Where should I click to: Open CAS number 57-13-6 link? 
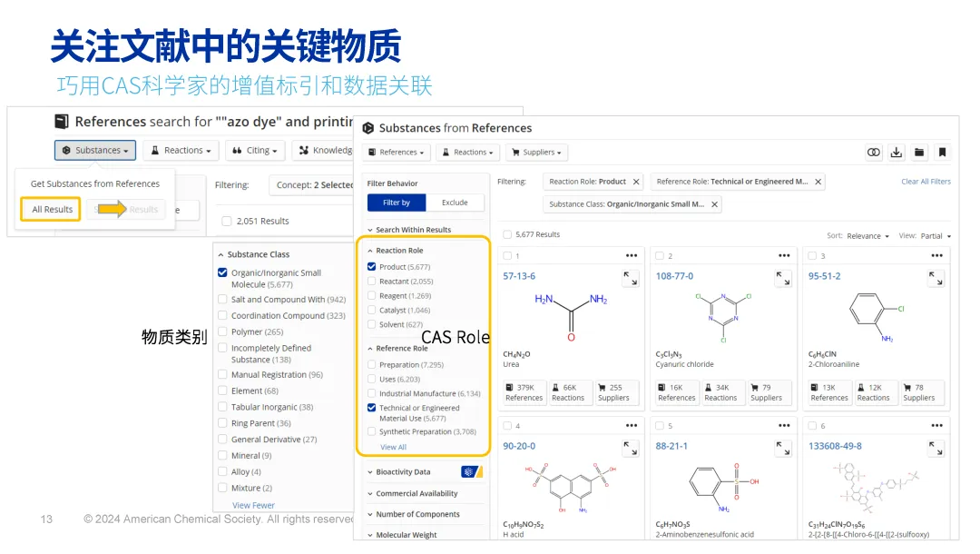[519, 276]
